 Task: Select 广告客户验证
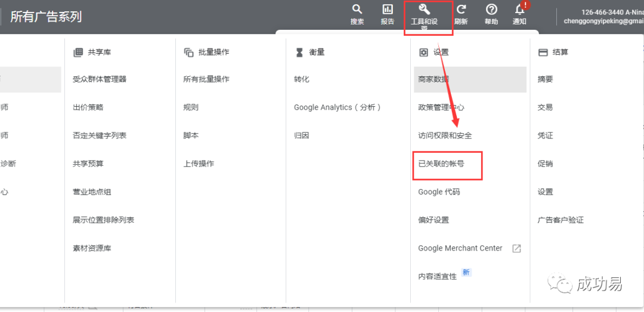tap(561, 220)
